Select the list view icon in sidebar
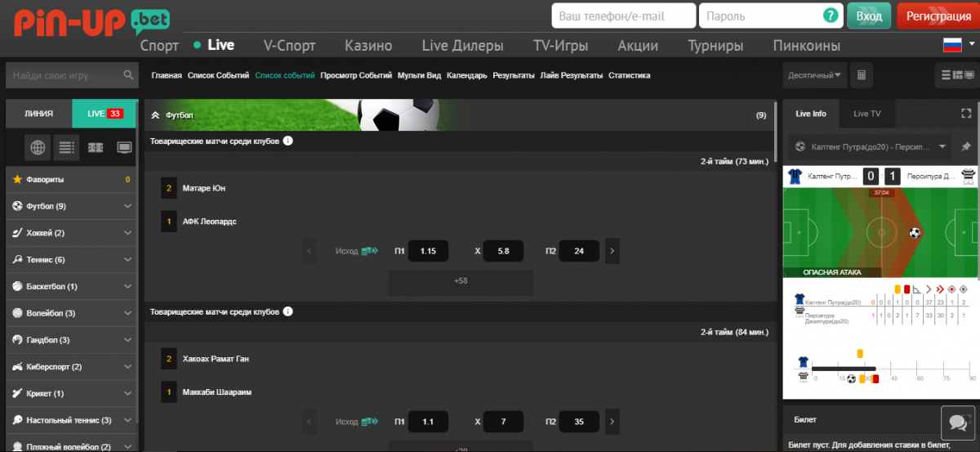 pyautogui.click(x=67, y=148)
